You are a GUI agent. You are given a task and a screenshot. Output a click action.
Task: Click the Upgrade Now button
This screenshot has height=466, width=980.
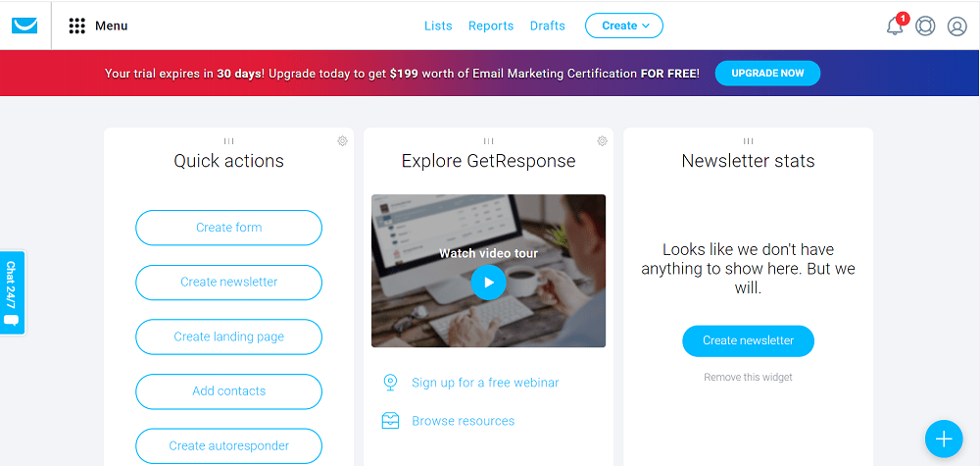[767, 74]
